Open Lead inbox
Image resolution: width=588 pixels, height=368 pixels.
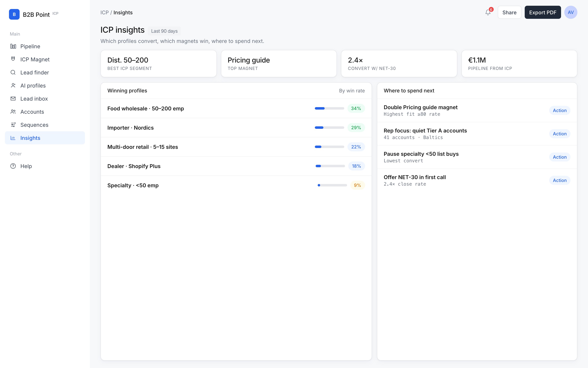click(45, 99)
